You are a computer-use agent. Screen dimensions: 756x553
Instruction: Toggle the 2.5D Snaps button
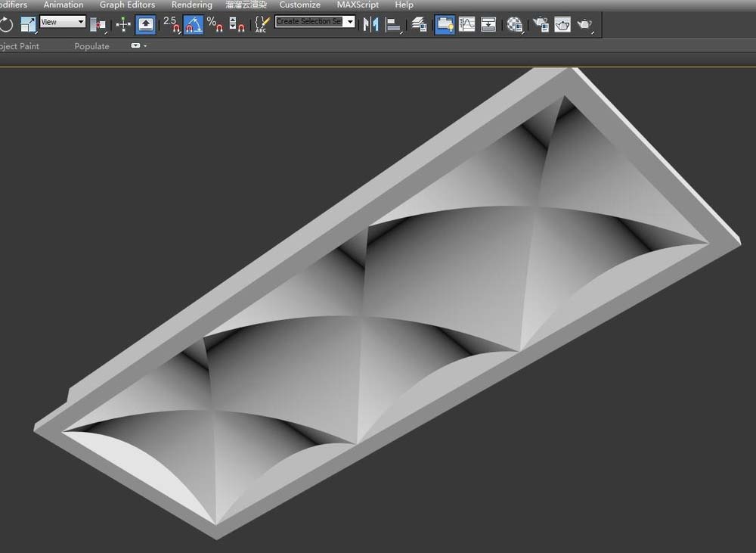(171, 24)
